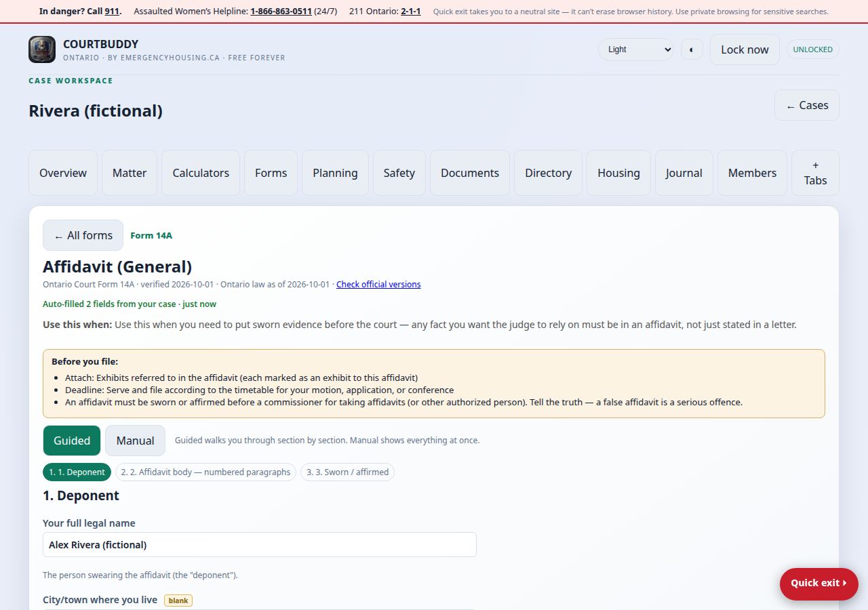The height and width of the screenshot is (610, 868).
Task: Click the Rivera (fictional) case title
Action: [x=96, y=110]
